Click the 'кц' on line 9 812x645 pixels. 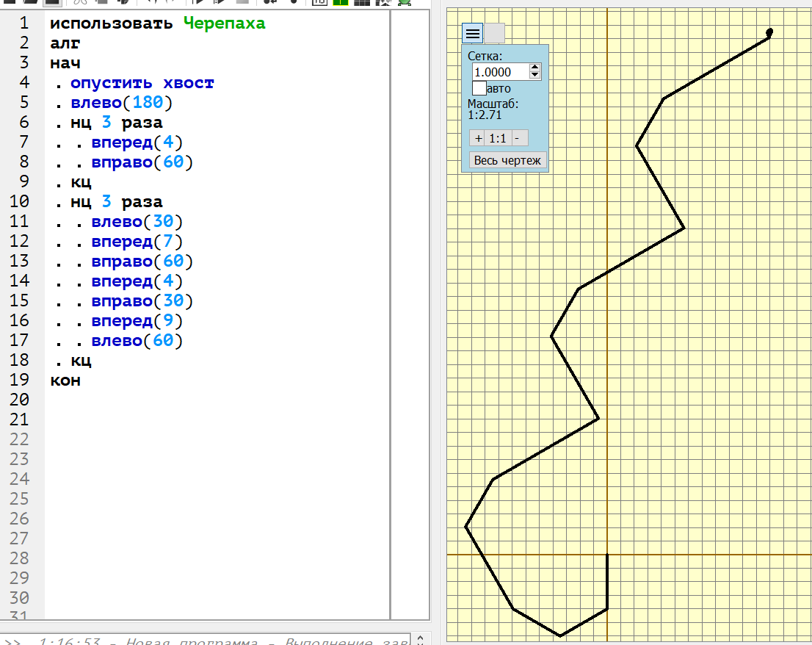click(81, 182)
